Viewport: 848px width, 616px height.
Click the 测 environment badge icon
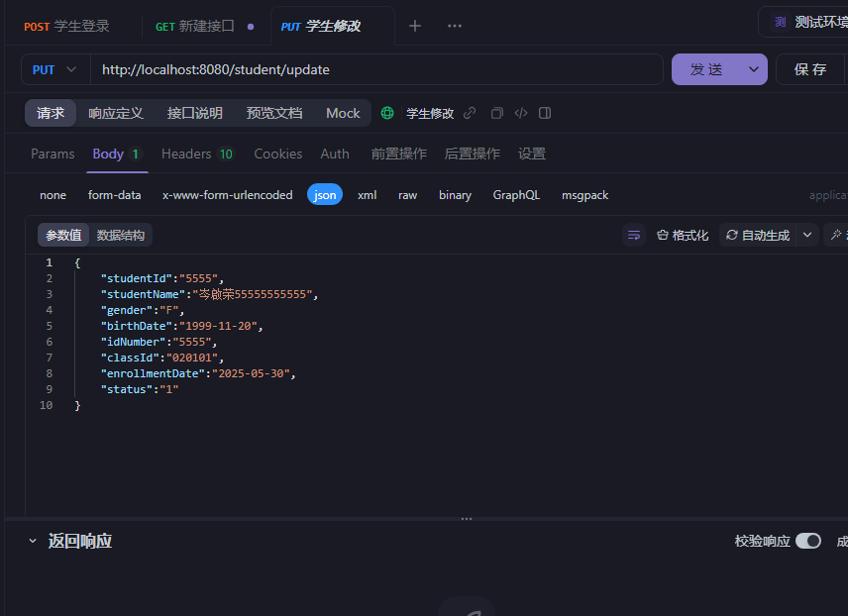[x=780, y=22]
